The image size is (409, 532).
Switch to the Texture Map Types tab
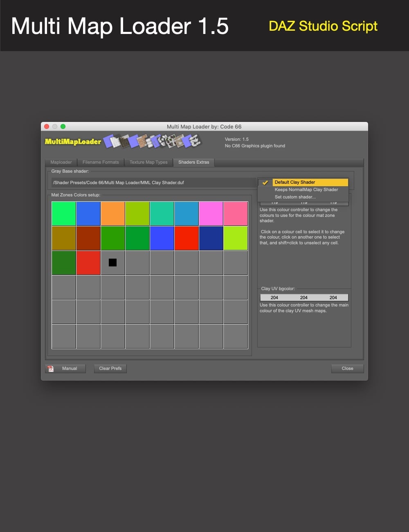[x=148, y=162]
